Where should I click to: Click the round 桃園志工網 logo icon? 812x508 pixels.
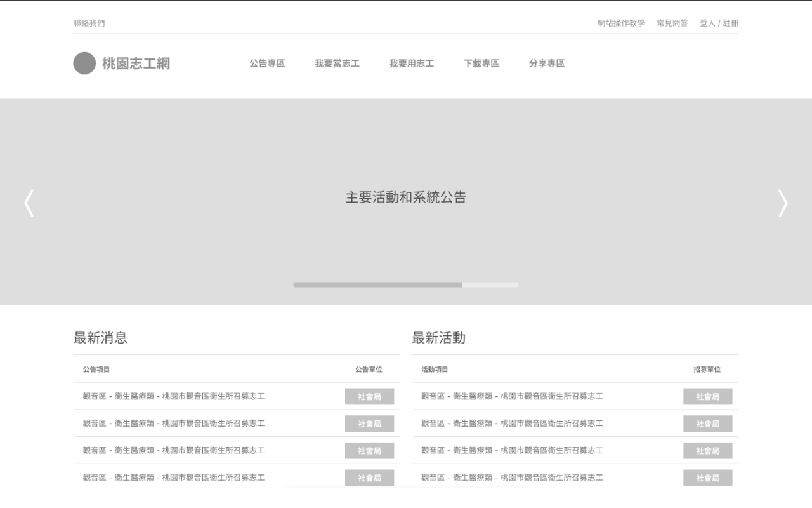pos(84,63)
